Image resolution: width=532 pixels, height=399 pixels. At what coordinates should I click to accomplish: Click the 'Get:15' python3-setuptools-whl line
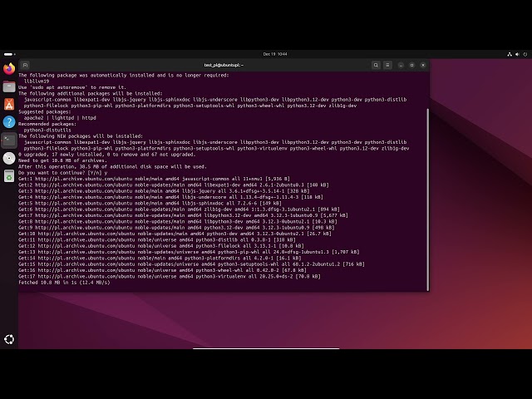click(191, 264)
